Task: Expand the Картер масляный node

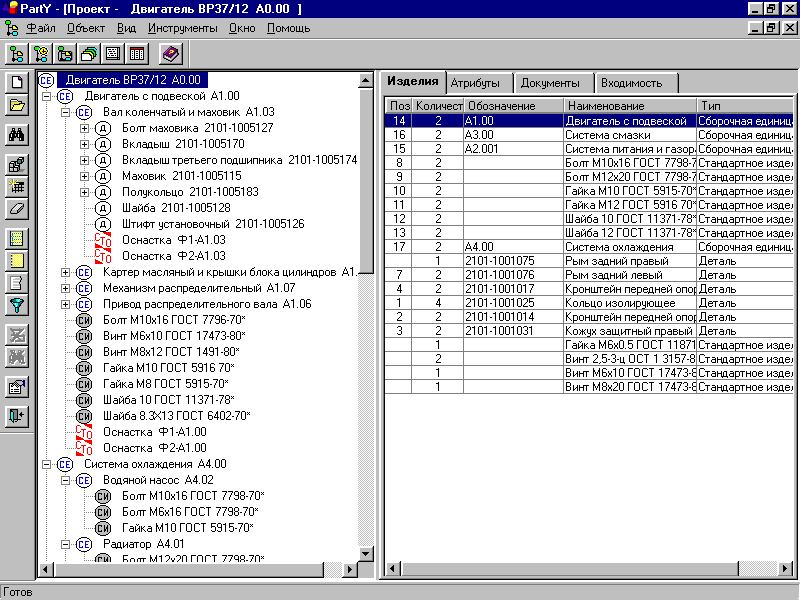Action: coord(65,272)
